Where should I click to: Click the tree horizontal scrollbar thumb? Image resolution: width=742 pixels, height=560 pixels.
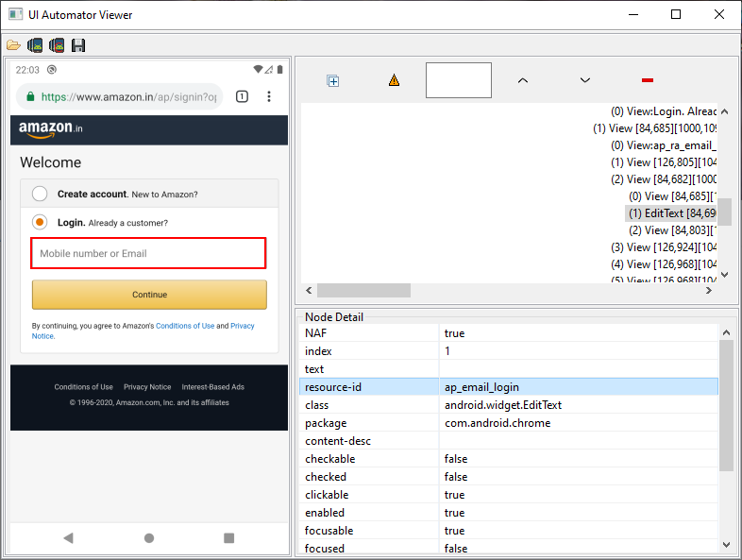(x=363, y=290)
